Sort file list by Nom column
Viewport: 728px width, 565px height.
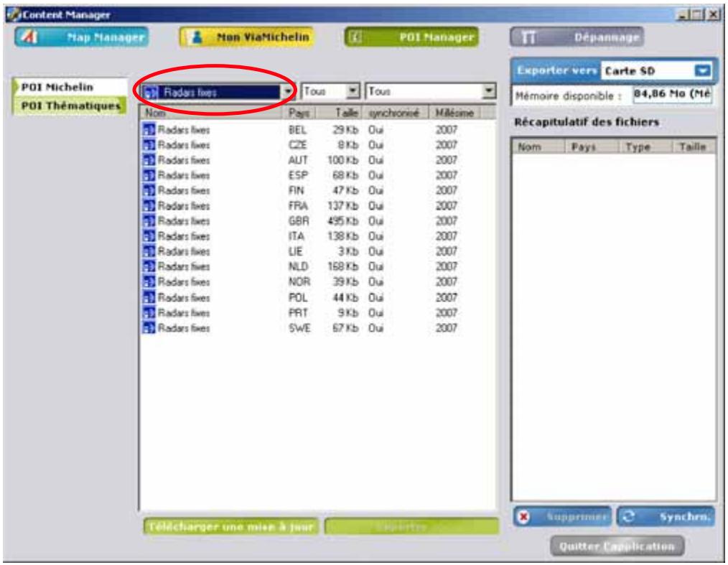pos(211,113)
